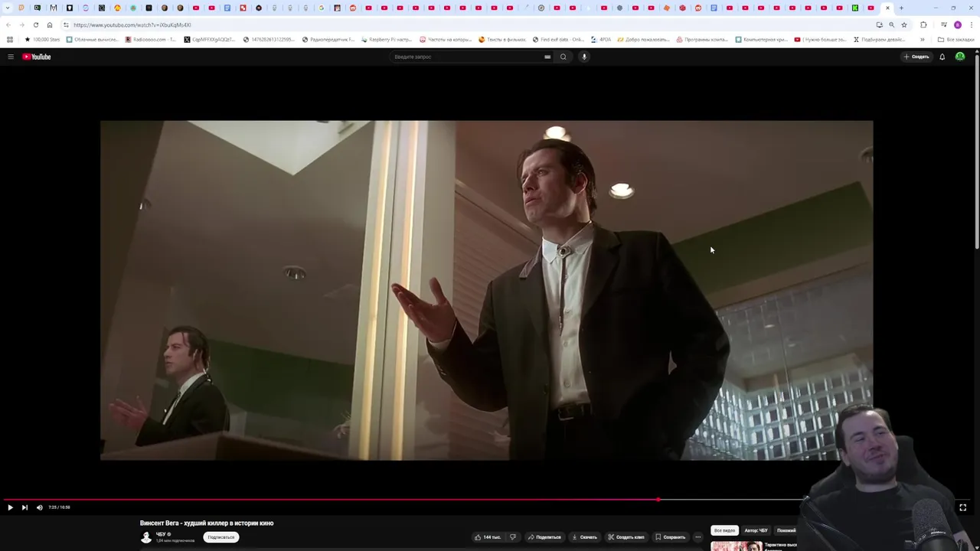Click the YouTube search magnifier button
The width and height of the screenshot is (980, 551).
pyautogui.click(x=563, y=57)
